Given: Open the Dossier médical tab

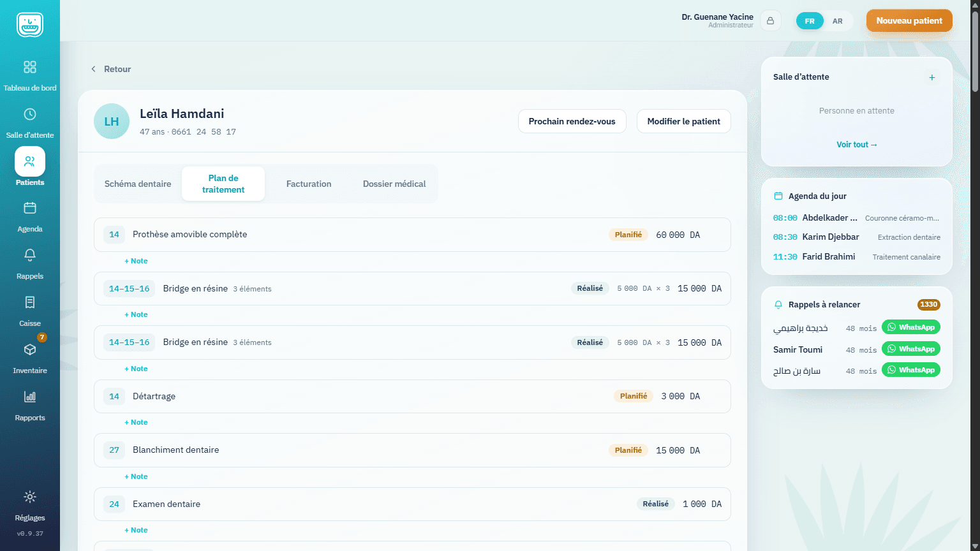Looking at the screenshot, I should pyautogui.click(x=394, y=184).
